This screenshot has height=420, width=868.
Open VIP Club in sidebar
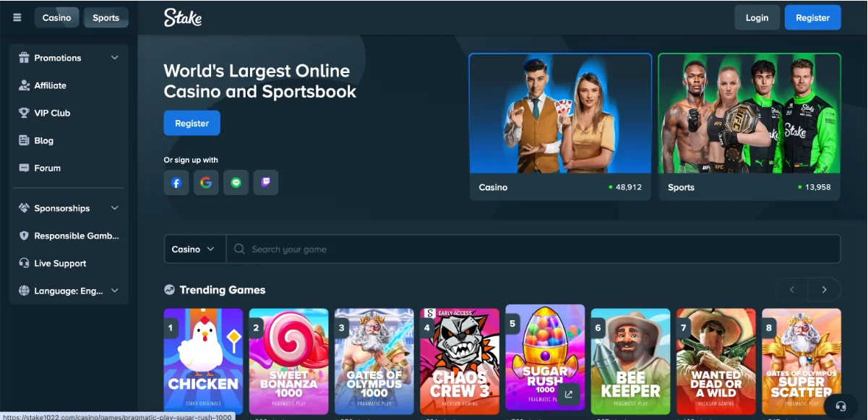pos(52,113)
